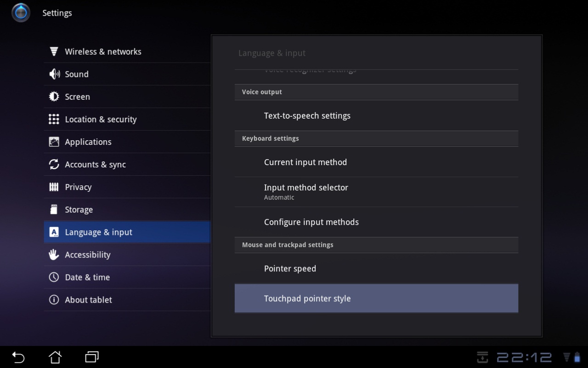Tap the Sound speaker icon
The height and width of the screenshot is (368, 588).
coord(54,74)
